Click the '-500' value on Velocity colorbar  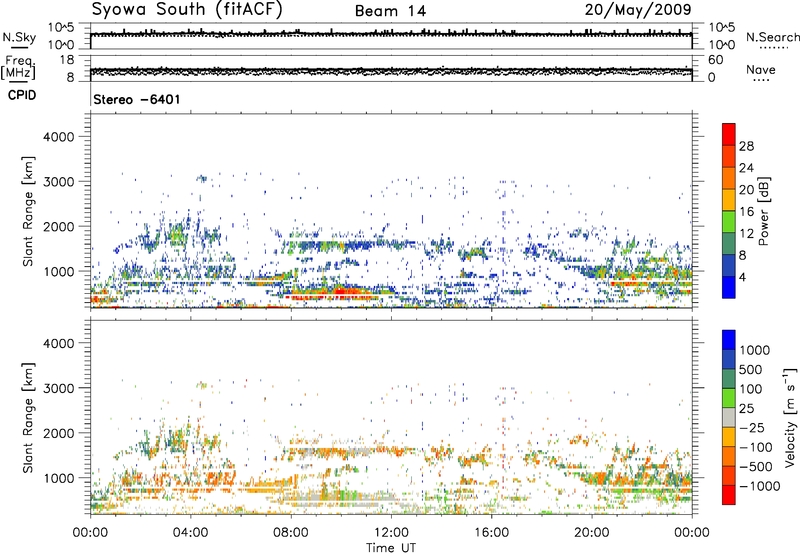click(756, 466)
